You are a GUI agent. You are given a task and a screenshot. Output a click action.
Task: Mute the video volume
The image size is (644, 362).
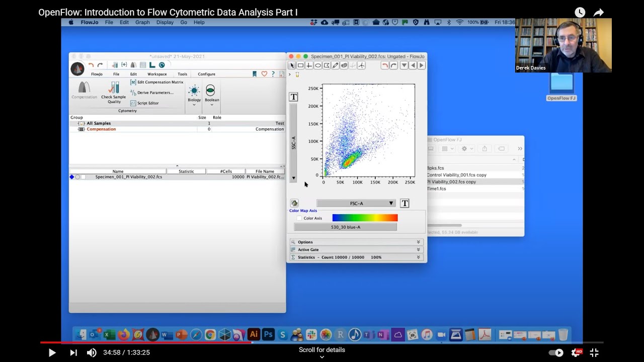(x=92, y=353)
